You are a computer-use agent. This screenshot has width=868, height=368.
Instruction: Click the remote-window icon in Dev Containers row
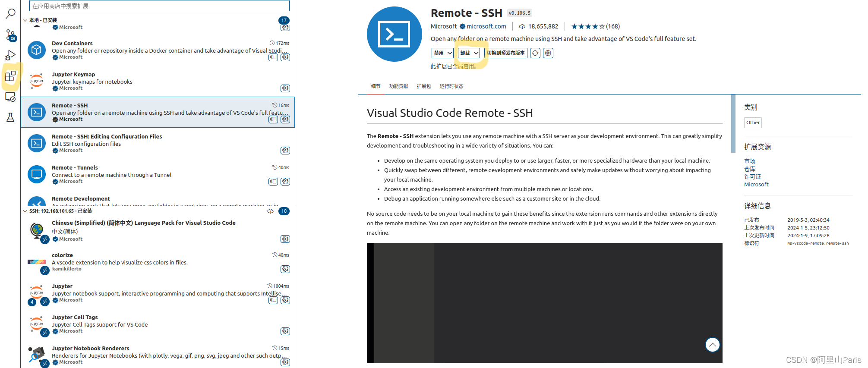click(273, 57)
